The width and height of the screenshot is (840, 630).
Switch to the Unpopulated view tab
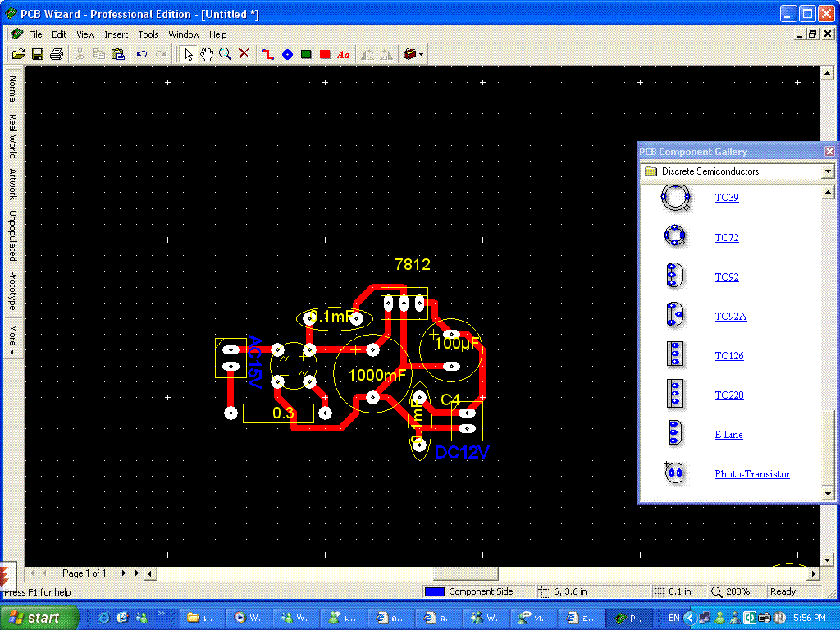click(12, 235)
